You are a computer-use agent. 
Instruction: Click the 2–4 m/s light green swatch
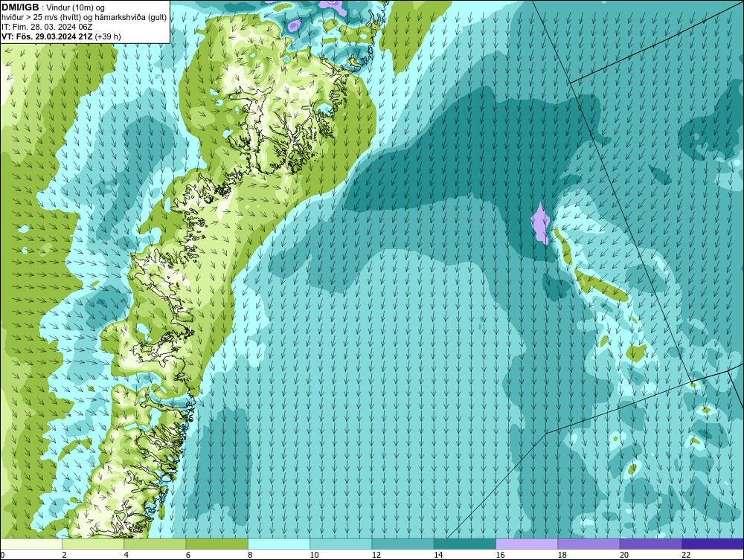tap(93, 544)
